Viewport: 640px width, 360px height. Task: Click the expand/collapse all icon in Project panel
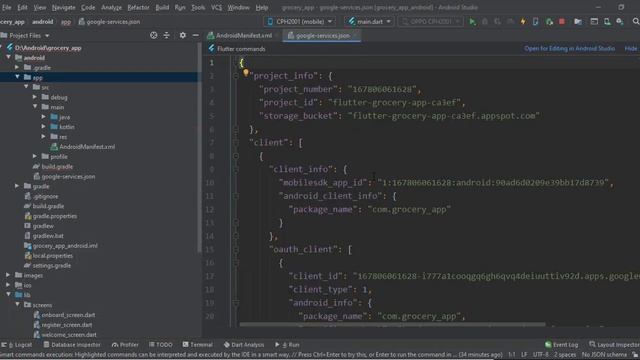[x=167, y=36]
